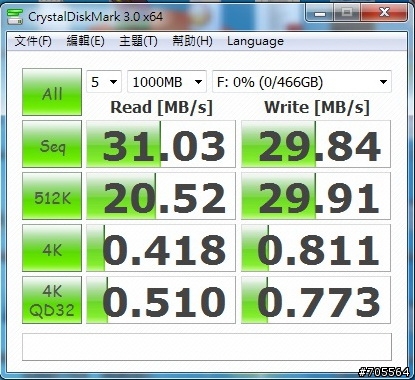The height and width of the screenshot is (380, 415).
Task: Open the 文件(F) menu
Action: [33, 41]
